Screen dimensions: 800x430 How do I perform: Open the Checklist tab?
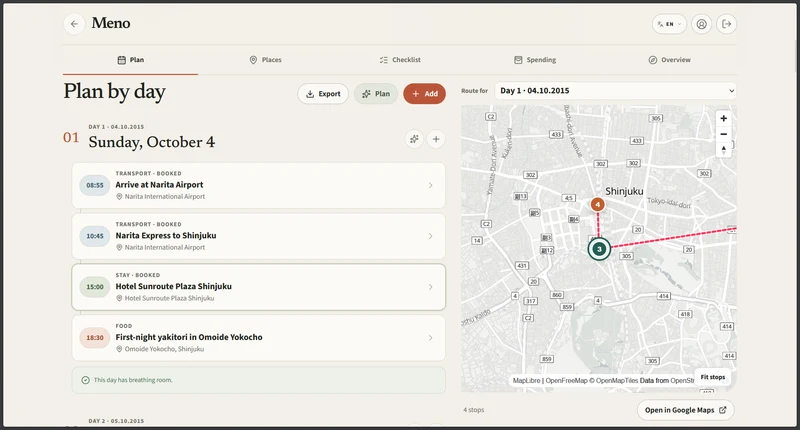(400, 60)
